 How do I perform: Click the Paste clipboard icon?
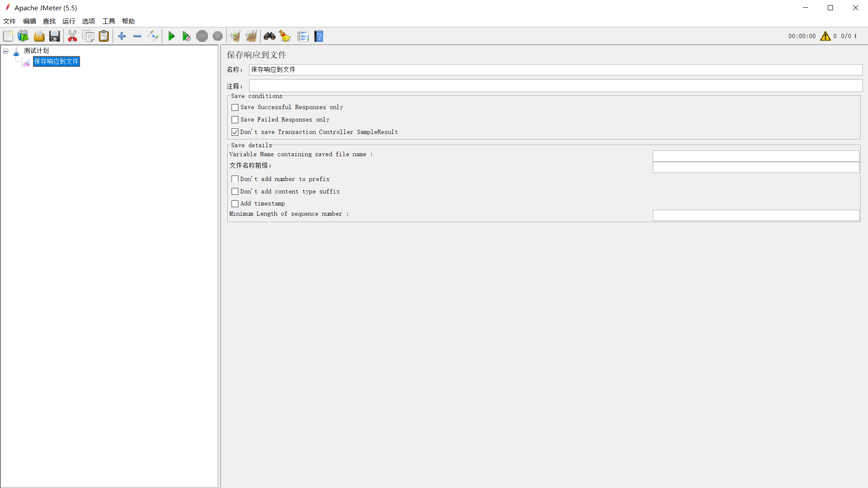[x=104, y=36]
